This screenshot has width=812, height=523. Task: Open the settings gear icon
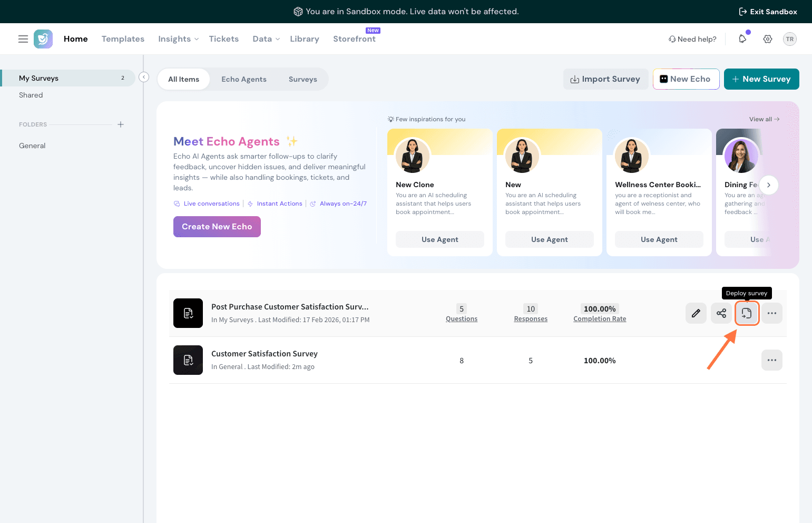(x=768, y=39)
